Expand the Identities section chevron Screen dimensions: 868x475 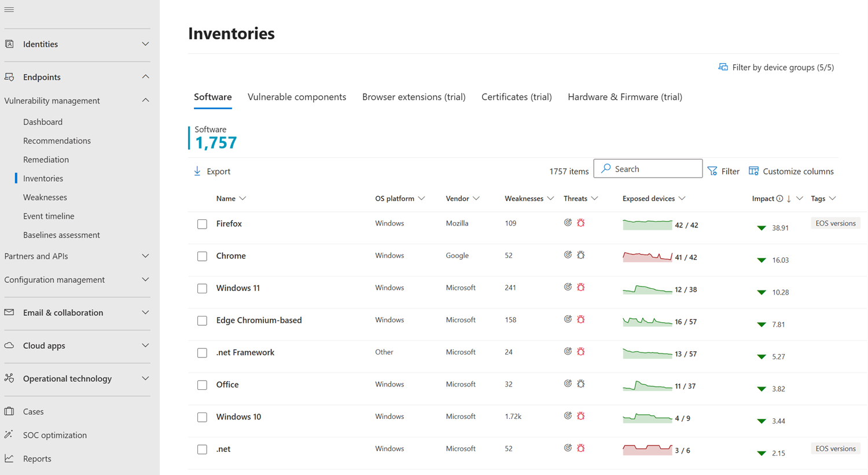click(145, 44)
